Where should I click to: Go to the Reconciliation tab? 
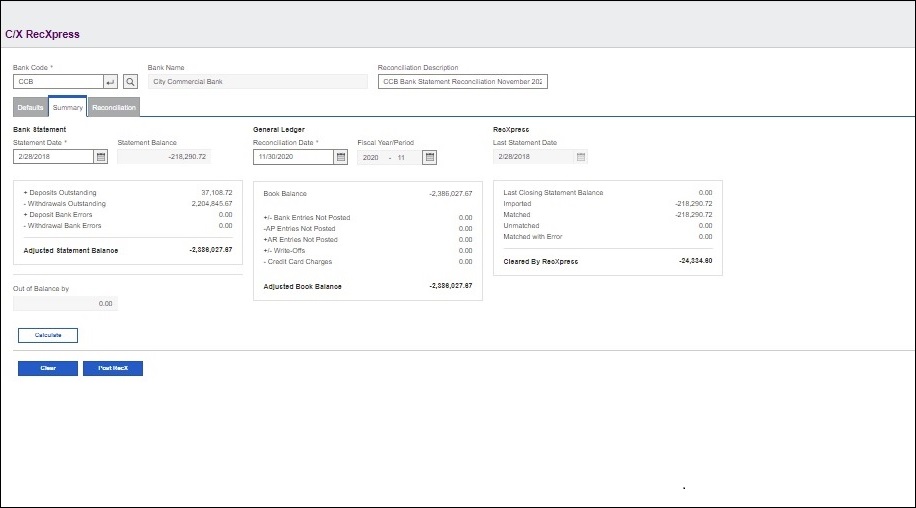[x=113, y=107]
